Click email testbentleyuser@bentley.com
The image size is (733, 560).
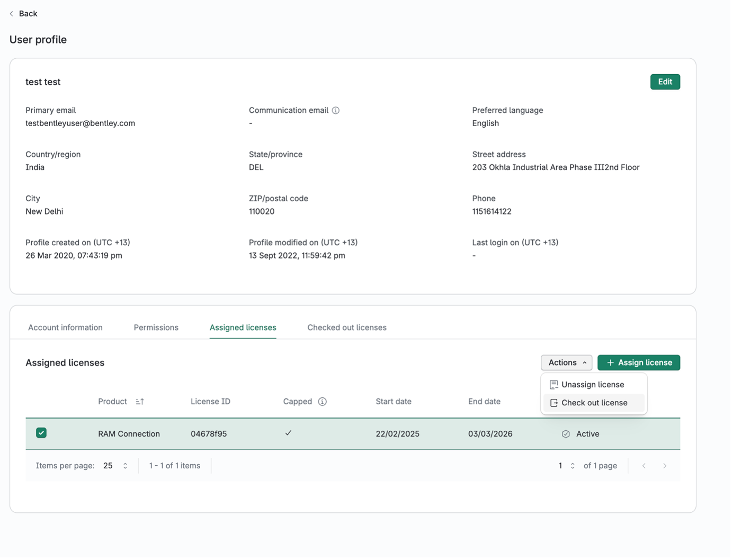click(80, 123)
